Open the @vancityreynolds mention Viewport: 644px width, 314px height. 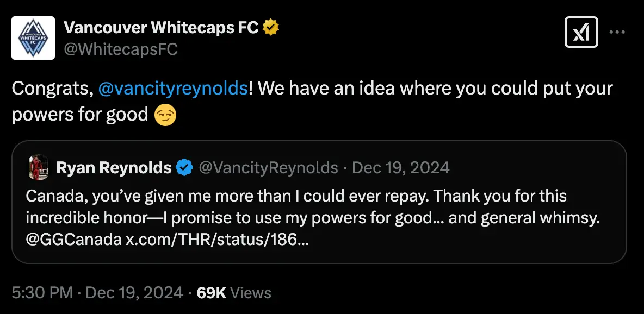click(171, 88)
